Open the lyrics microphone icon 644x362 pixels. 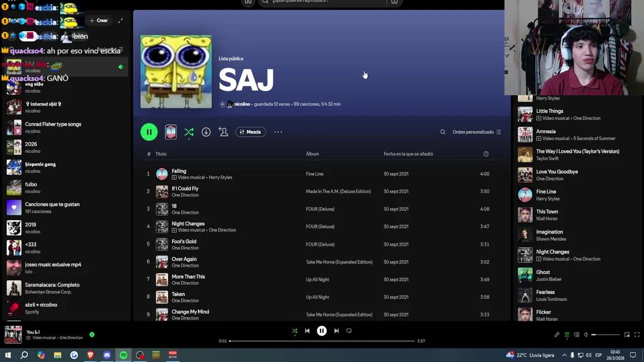click(x=556, y=335)
